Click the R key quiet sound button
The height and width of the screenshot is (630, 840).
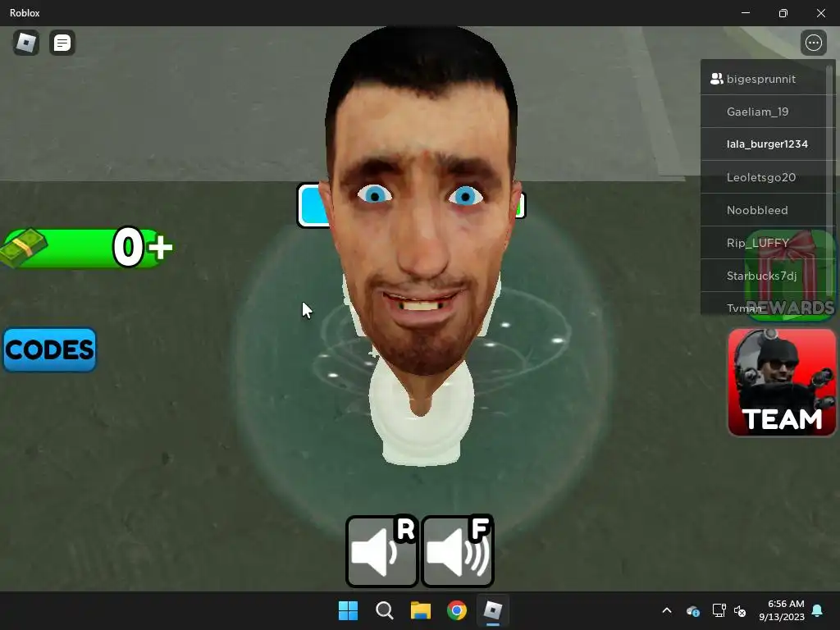(382, 551)
